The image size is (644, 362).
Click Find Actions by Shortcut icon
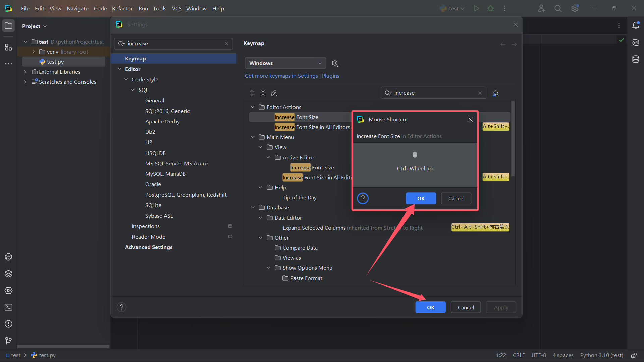pyautogui.click(x=495, y=93)
